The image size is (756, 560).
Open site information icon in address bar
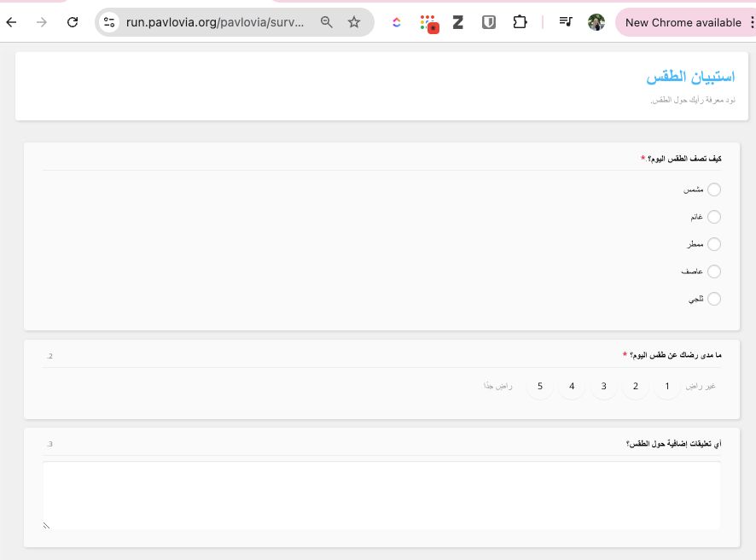point(109,22)
